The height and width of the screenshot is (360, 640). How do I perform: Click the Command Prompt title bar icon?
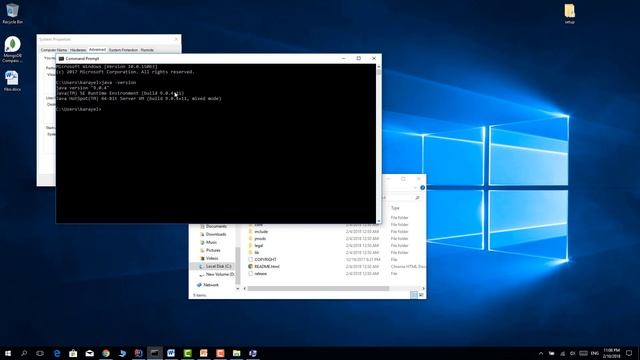(x=61, y=58)
